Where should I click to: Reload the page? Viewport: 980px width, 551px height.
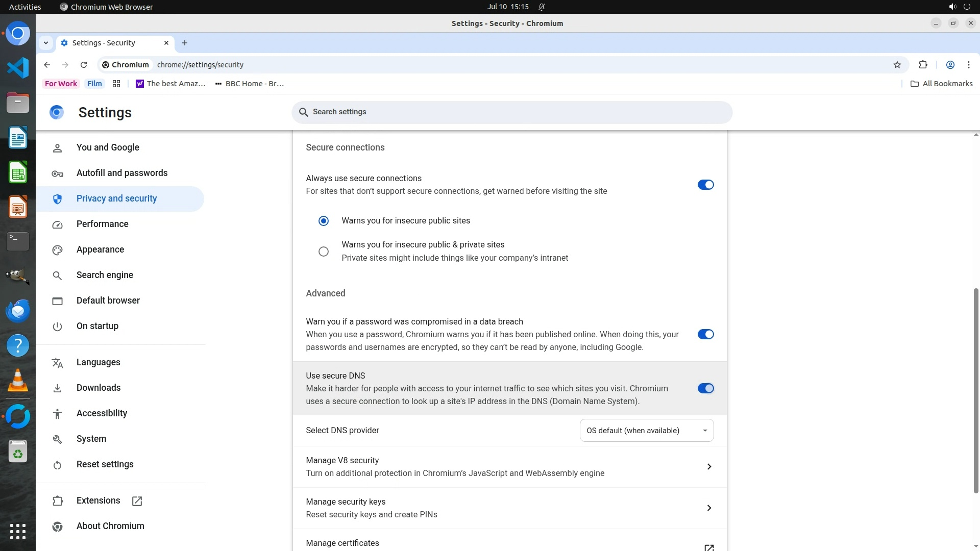point(84,65)
